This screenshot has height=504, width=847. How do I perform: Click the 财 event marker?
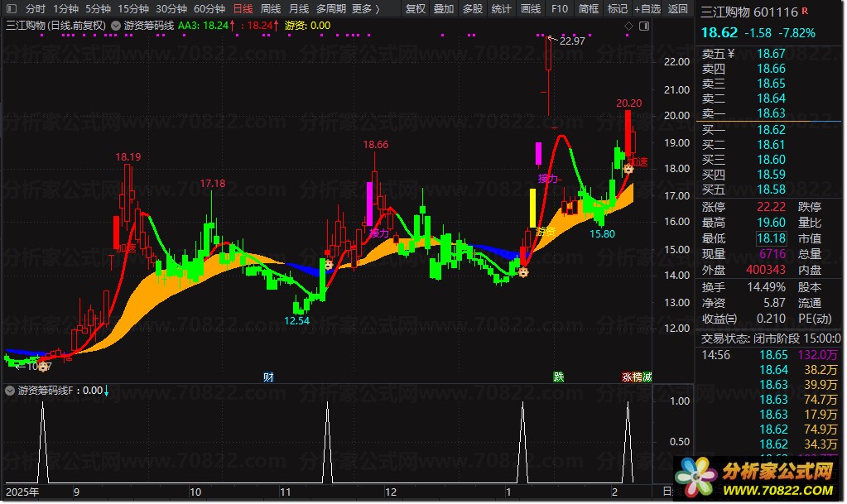coord(268,377)
